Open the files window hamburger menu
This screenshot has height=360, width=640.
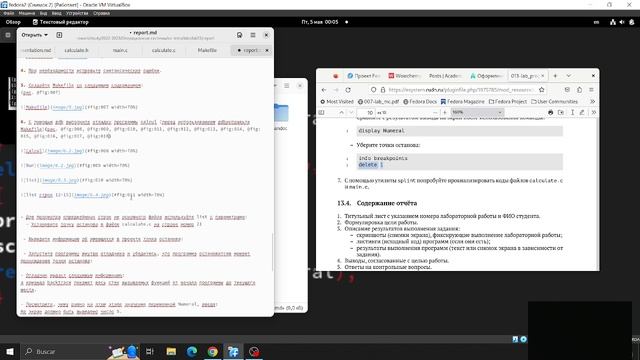click(x=287, y=86)
